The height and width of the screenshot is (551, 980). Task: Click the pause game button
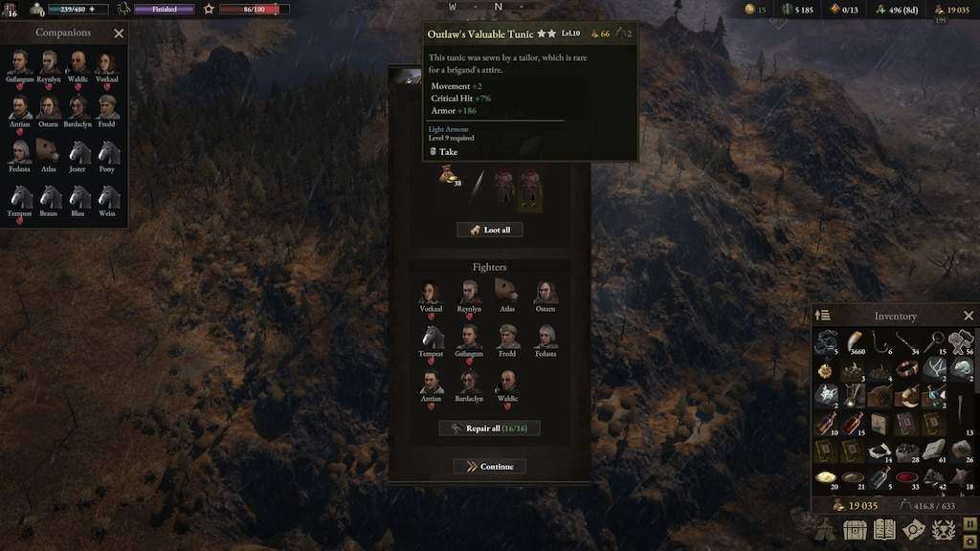point(970,523)
